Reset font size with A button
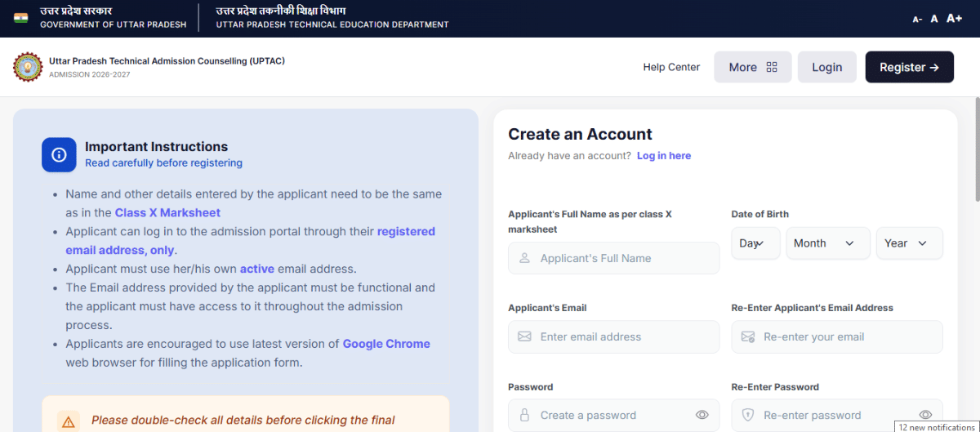This screenshot has height=432, width=980. (934, 19)
